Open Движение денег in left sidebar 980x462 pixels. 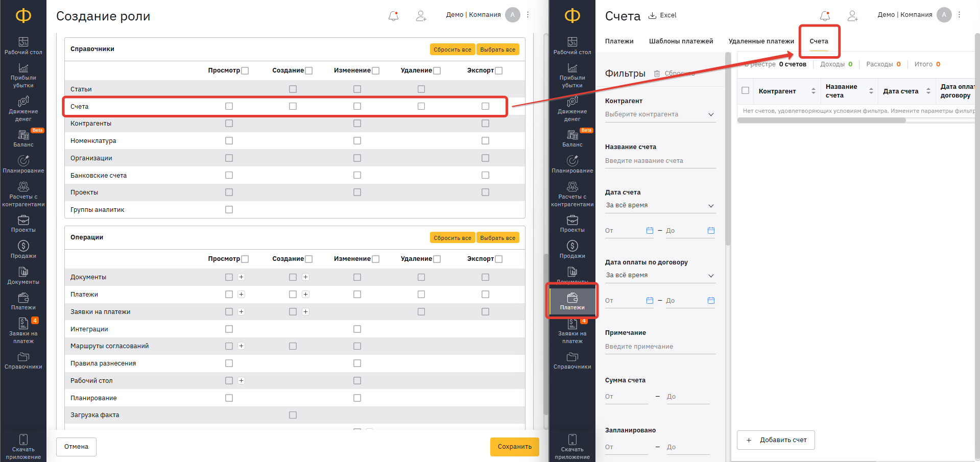pyautogui.click(x=23, y=109)
